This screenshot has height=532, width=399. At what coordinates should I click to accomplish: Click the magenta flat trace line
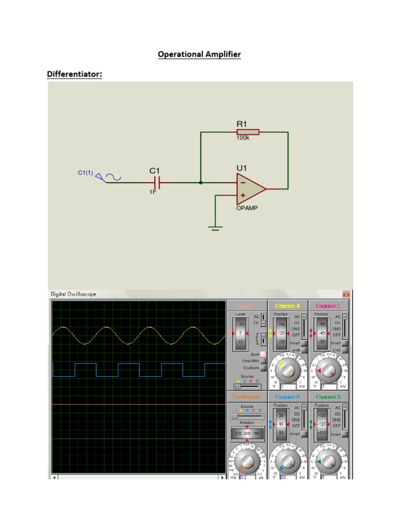[139, 404]
